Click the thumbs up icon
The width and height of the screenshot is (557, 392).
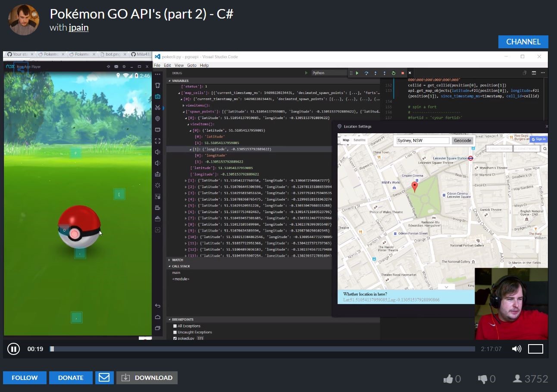tap(448, 379)
